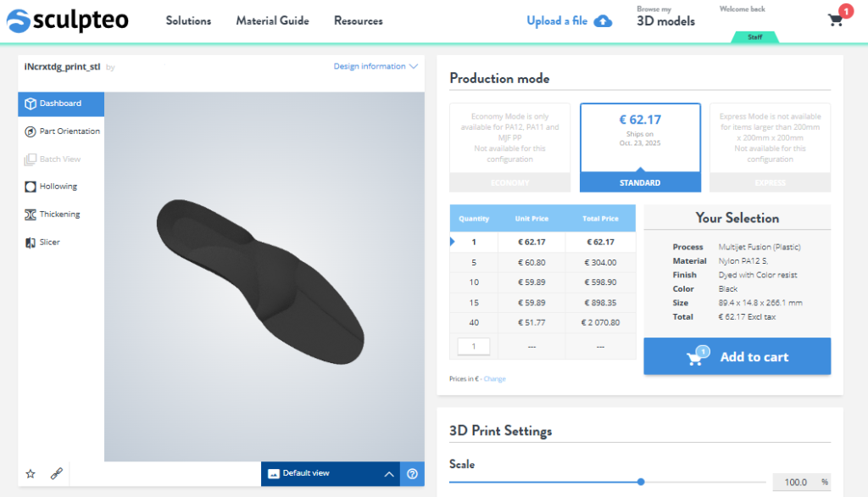Viewport: 868px width, 497px height.
Task: Expand Design information dropdown
Action: [376, 66]
